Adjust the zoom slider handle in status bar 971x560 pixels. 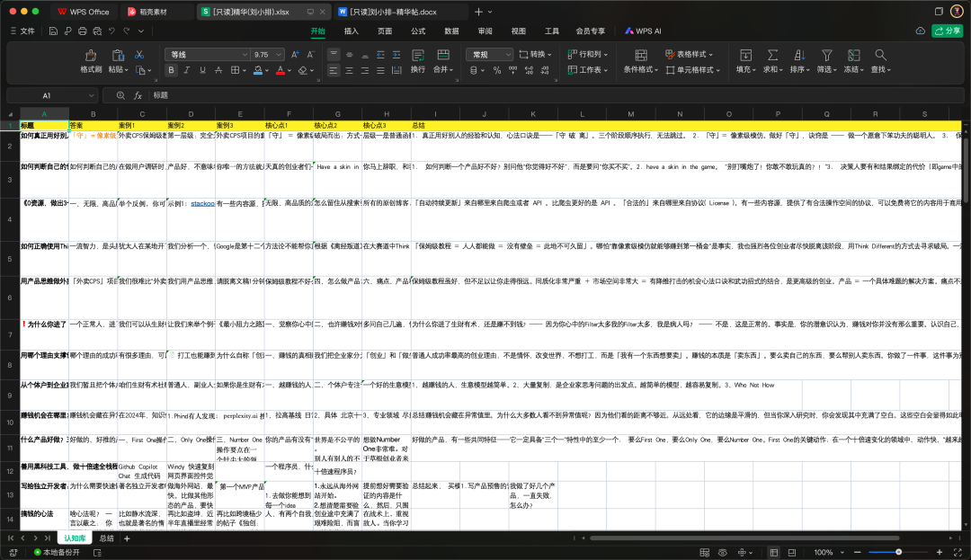[x=898, y=552]
